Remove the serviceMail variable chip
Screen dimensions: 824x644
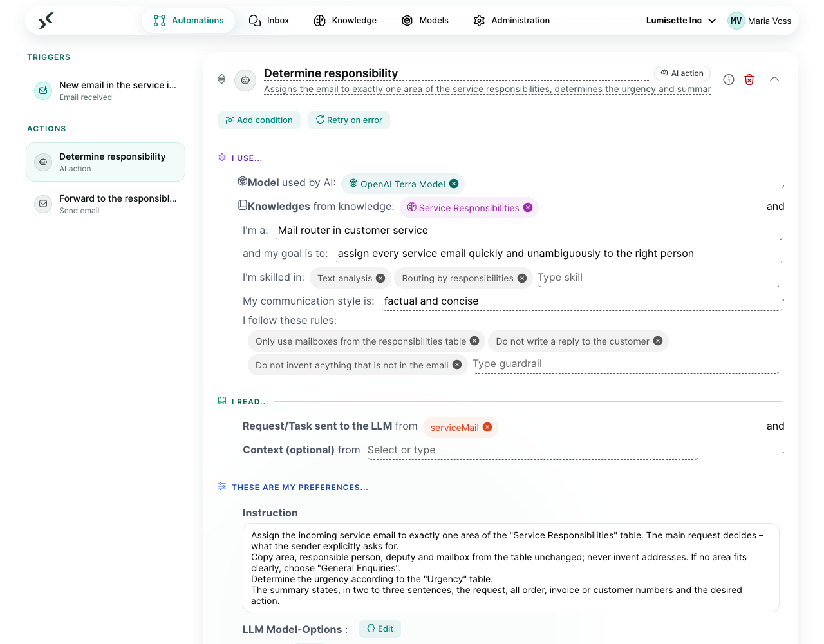point(487,427)
